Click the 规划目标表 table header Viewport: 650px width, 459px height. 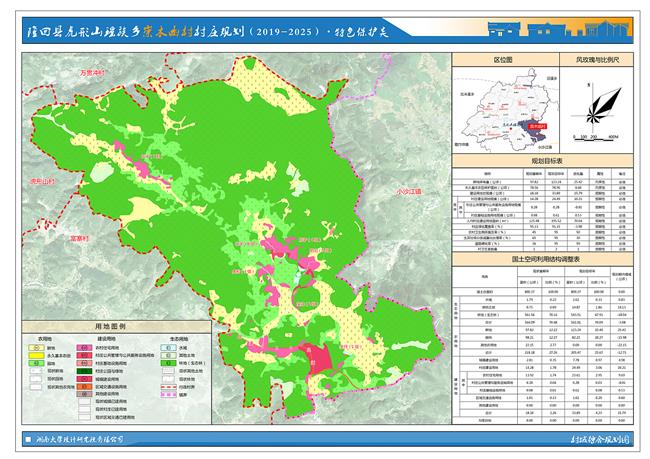tap(547, 160)
